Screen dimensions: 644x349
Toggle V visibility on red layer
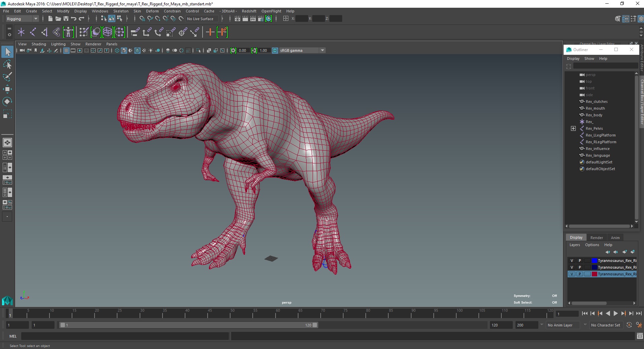(x=572, y=274)
